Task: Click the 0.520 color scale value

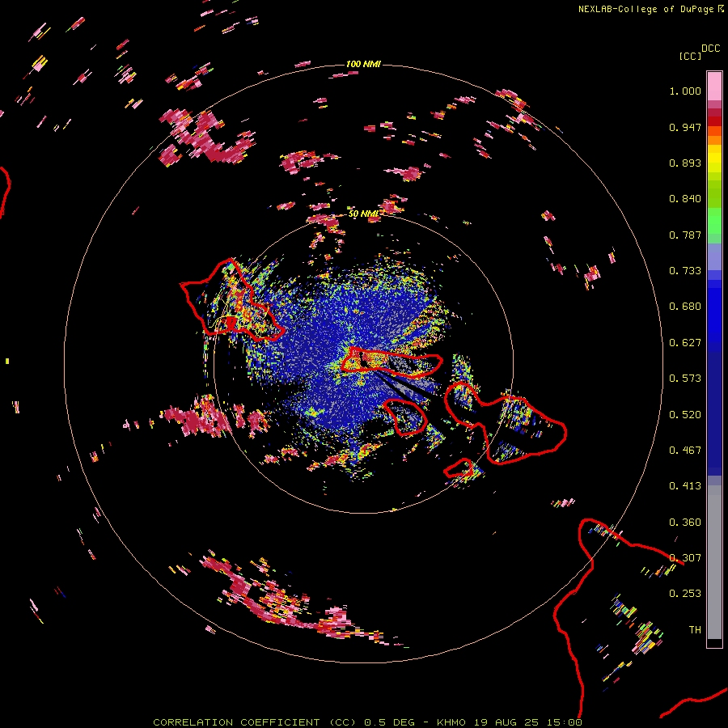Action: coord(685,415)
